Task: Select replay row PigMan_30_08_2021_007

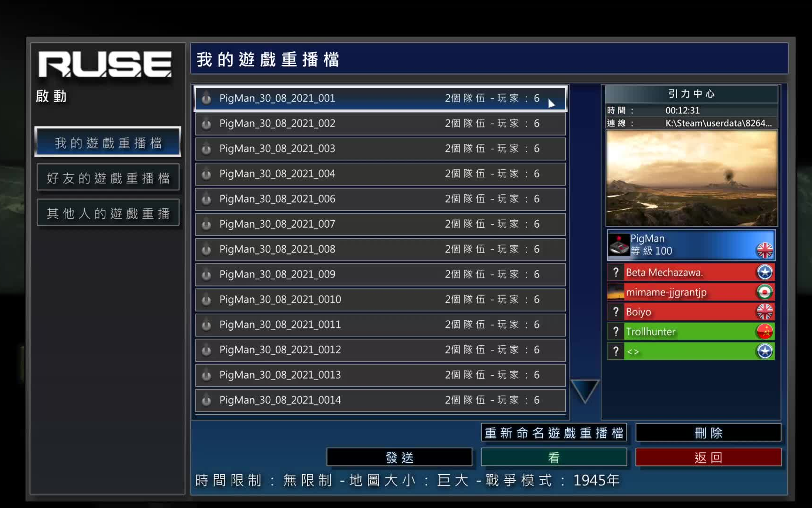Action: (381, 224)
